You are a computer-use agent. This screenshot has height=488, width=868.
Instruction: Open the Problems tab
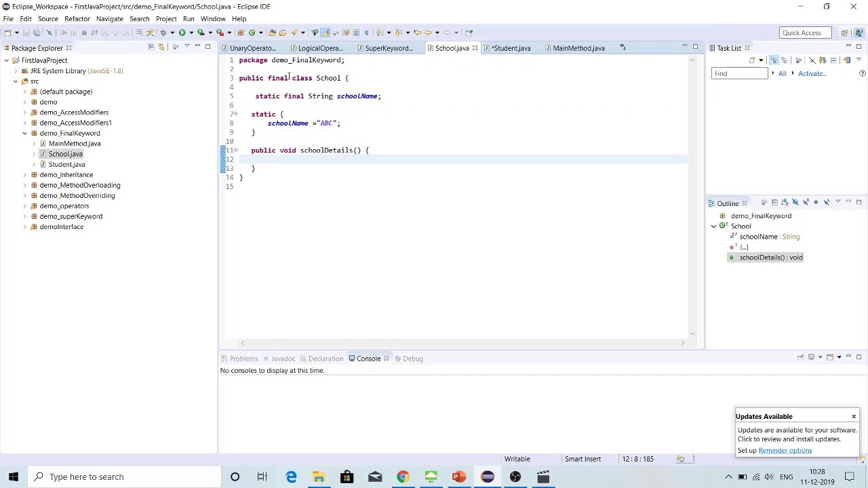[243, 359]
